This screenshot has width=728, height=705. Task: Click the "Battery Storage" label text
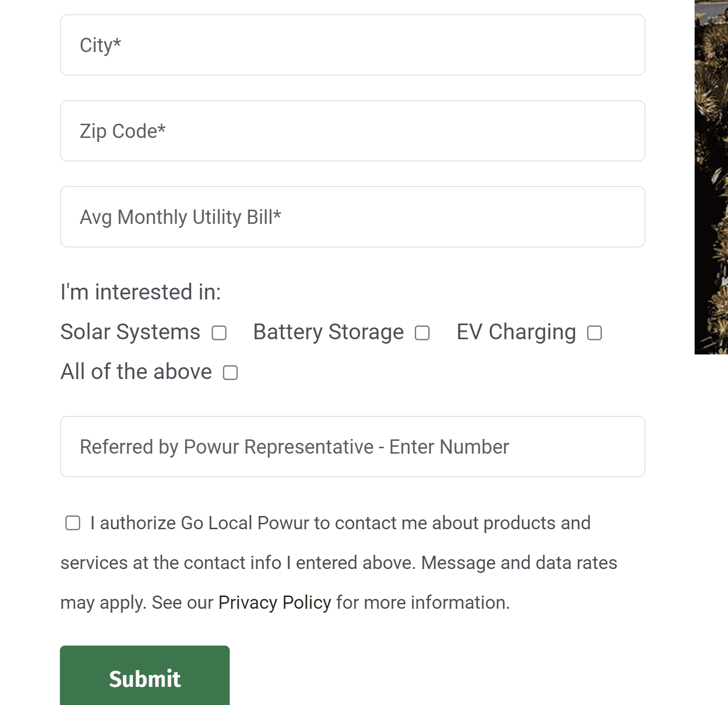[328, 332]
